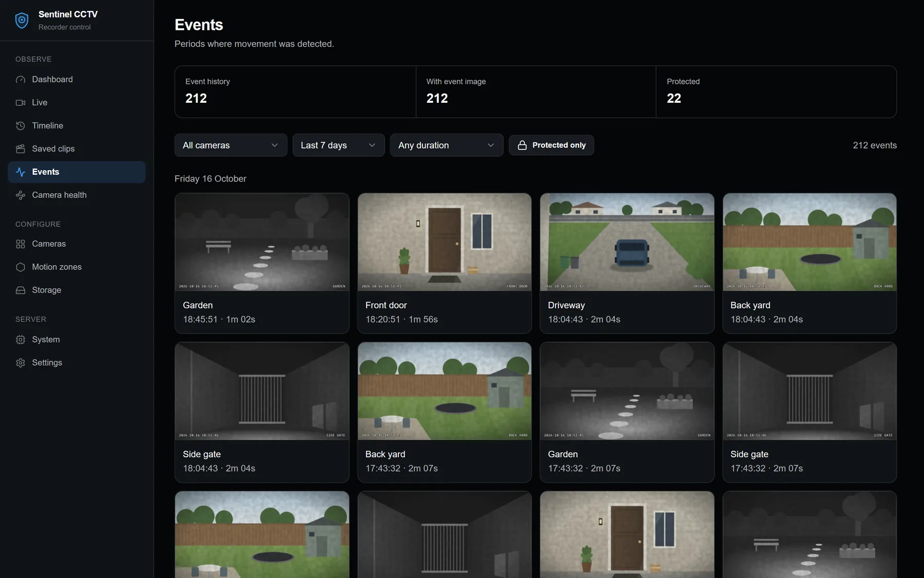Click the 'Friday 16 October' date heading
The image size is (924, 578).
click(x=210, y=179)
